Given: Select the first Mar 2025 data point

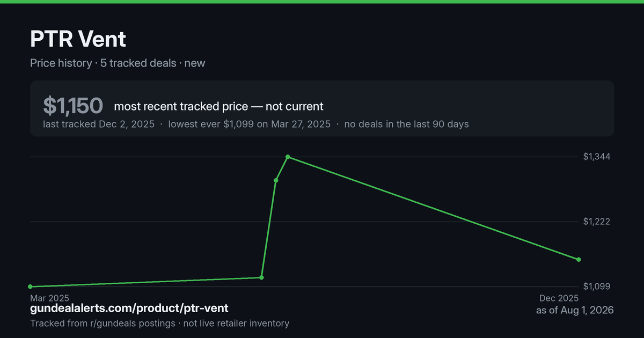Looking at the screenshot, I should point(30,286).
